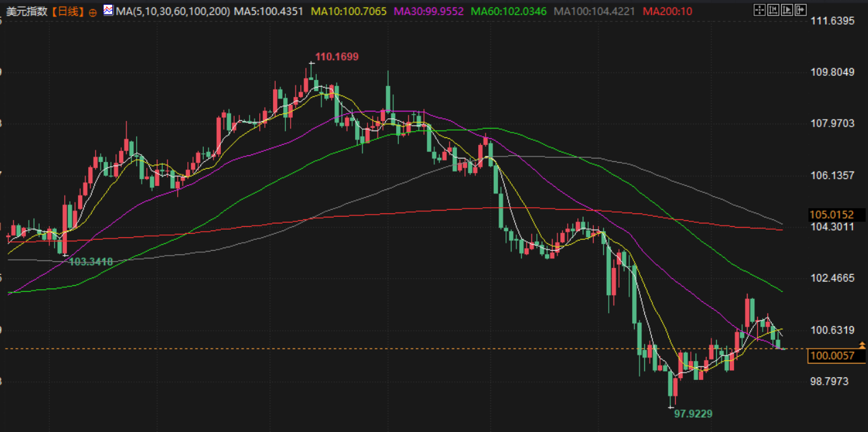Viewport: 868px width, 432px height.
Task: Click the crosshair icon beside 日线 label
Action: 93,12
